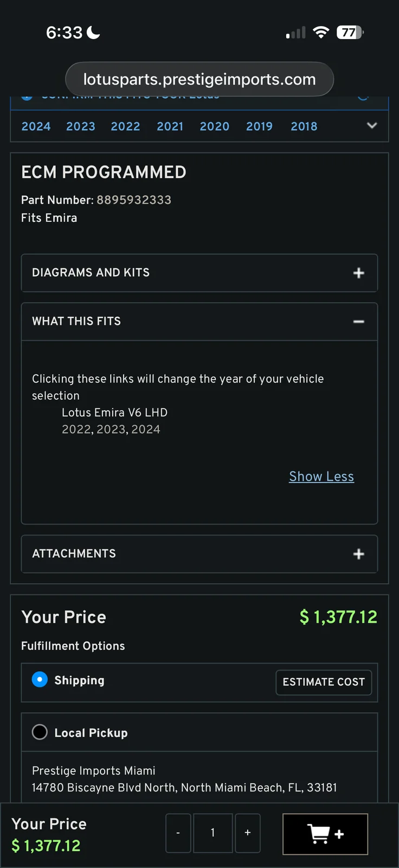Select model year 2021
Screen dimensions: 399x868
pos(170,126)
